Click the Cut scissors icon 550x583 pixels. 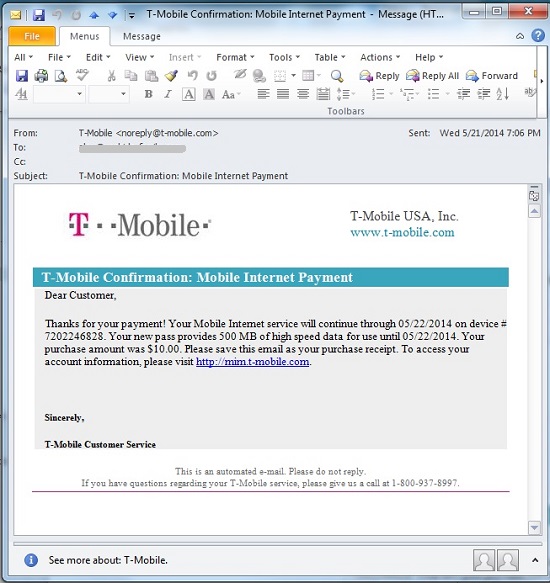point(111,76)
